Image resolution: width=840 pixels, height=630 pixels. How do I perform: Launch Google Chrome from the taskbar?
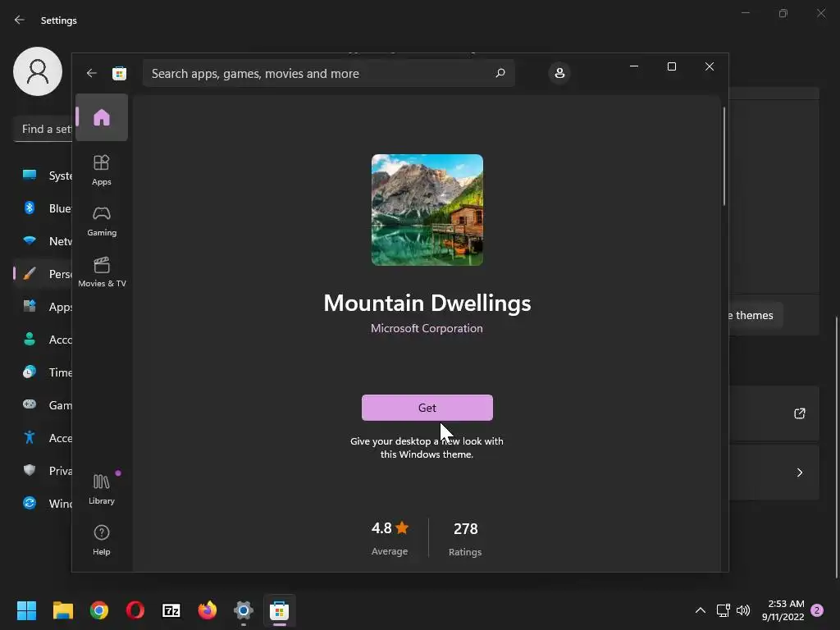click(99, 610)
